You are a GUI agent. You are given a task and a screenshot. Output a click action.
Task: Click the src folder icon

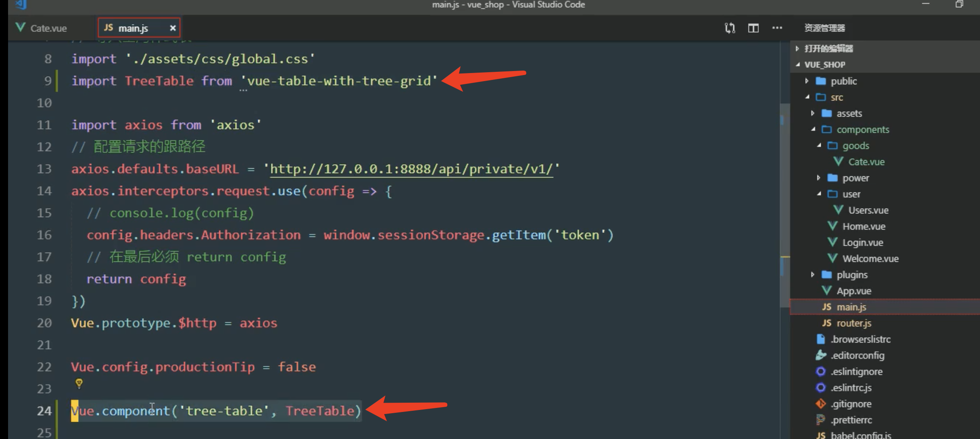(x=821, y=97)
